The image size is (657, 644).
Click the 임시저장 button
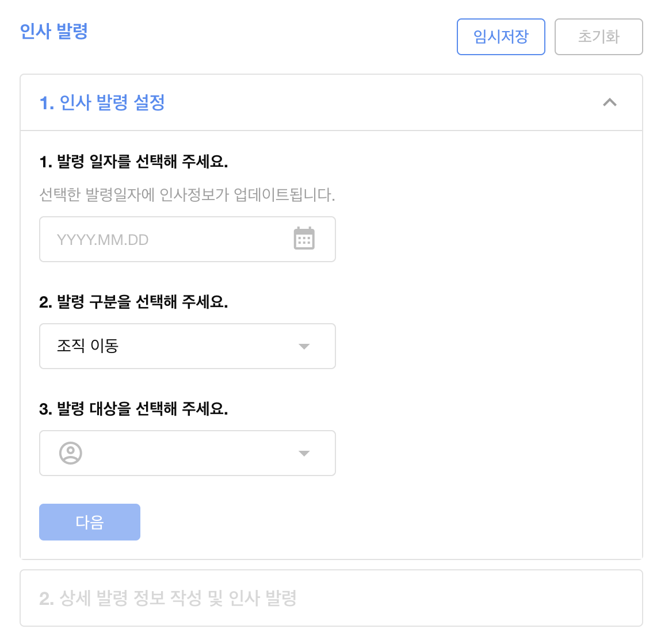tap(501, 37)
